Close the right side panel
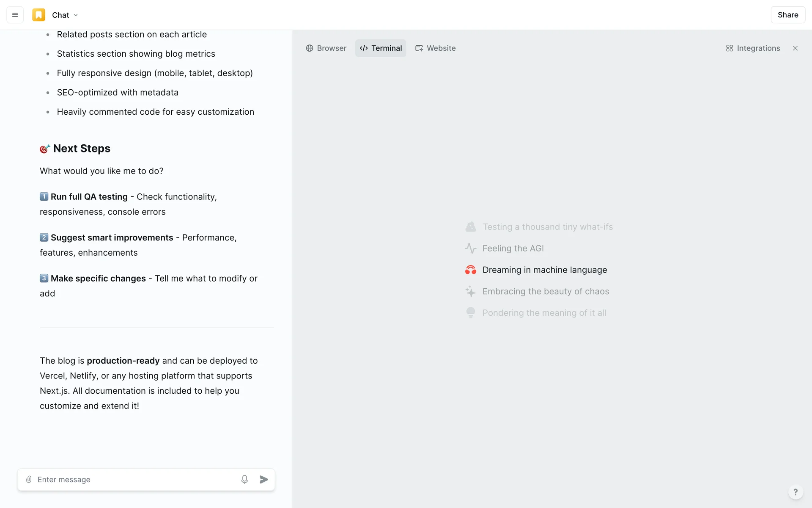 click(x=795, y=48)
